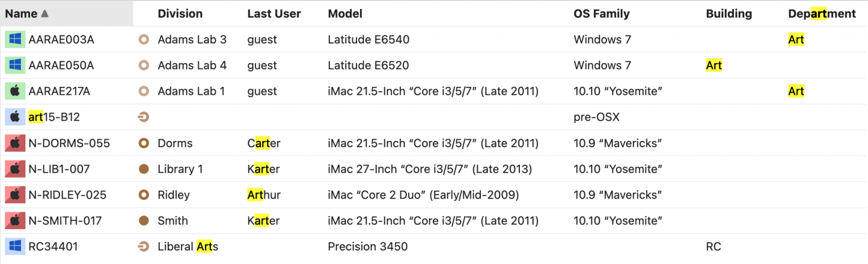Select the Precision 3450 model cell

click(368, 247)
